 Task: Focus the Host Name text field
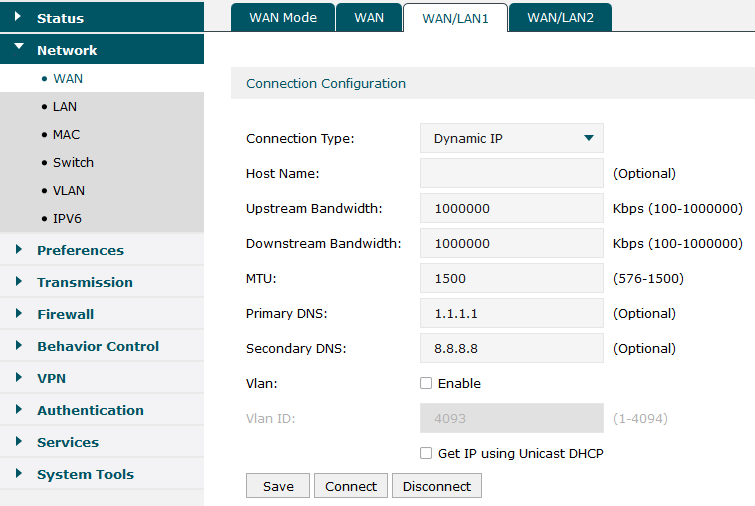point(512,174)
